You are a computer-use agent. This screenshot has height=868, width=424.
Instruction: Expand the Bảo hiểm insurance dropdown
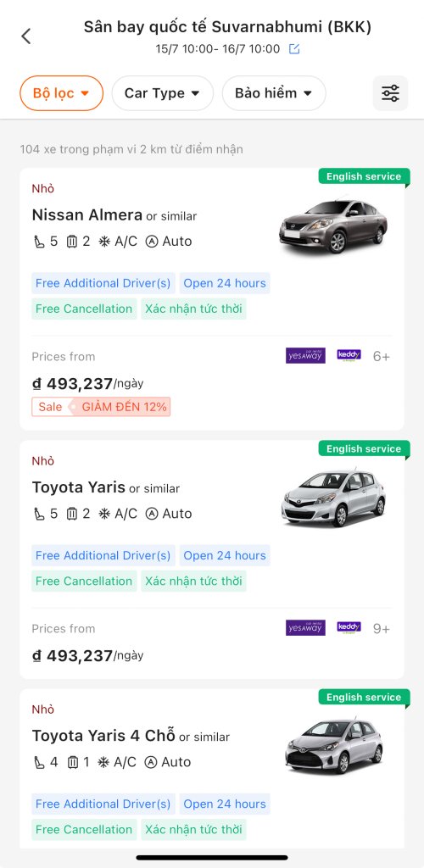274,93
